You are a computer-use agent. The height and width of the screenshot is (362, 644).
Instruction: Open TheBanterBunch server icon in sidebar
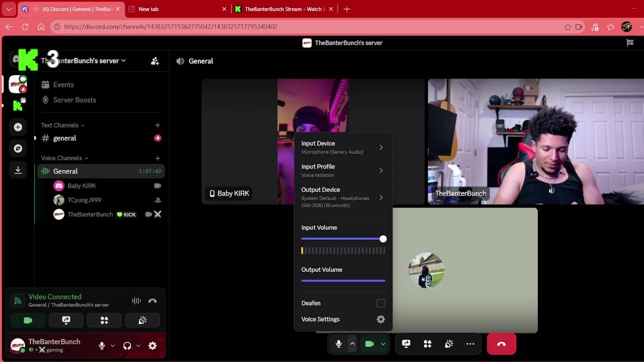(x=18, y=84)
